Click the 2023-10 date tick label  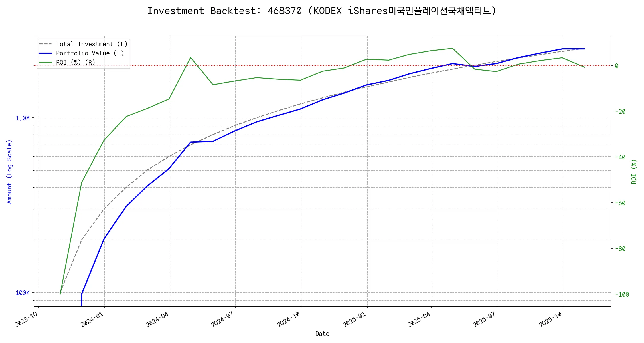(26, 320)
